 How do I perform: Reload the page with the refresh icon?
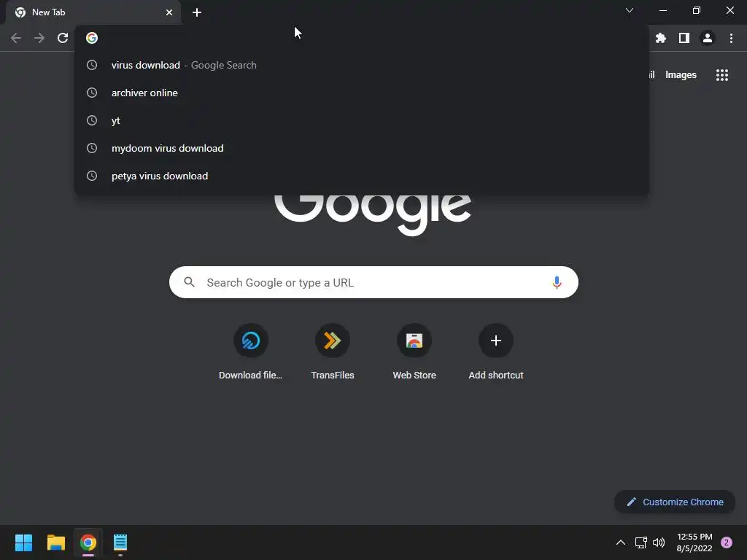pyautogui.click(x=63, y=38)
